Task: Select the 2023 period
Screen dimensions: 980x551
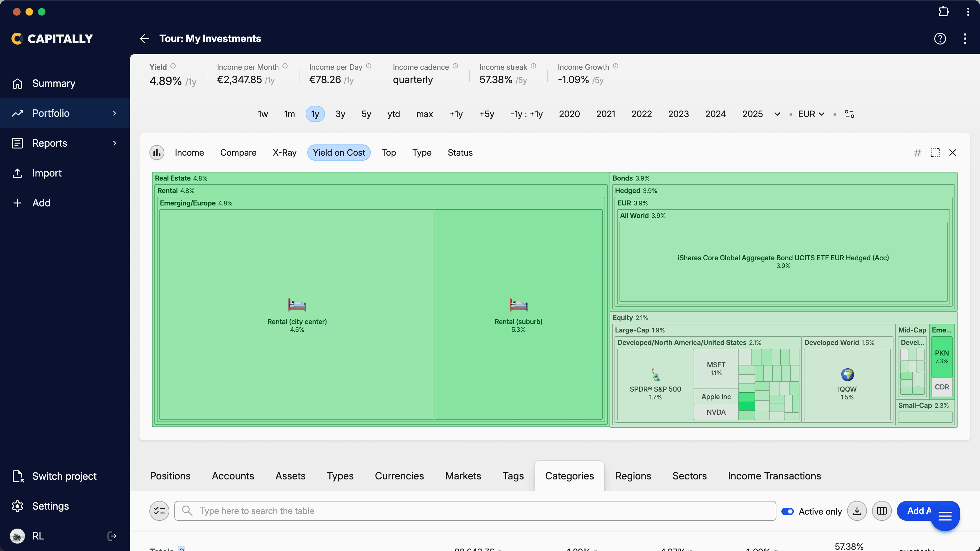Action: (678, 114)
